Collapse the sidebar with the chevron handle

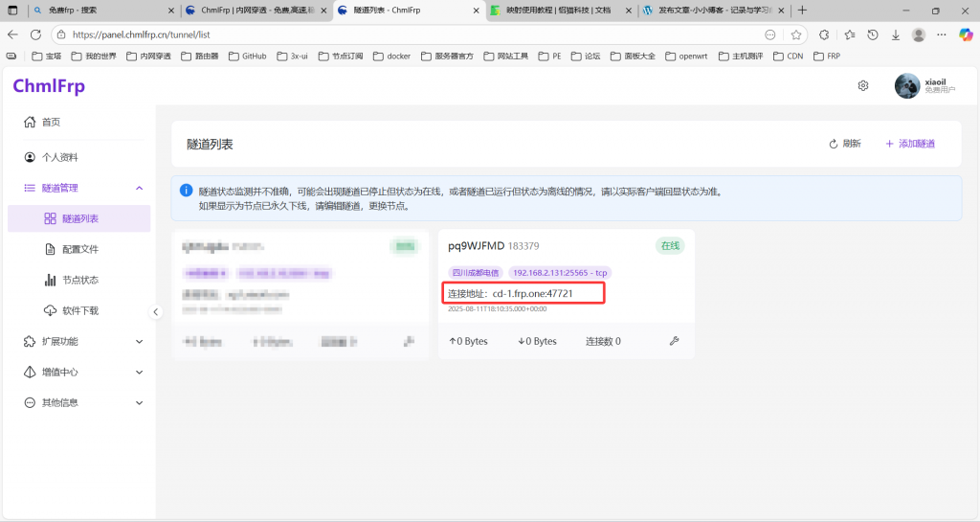(156, 311)
